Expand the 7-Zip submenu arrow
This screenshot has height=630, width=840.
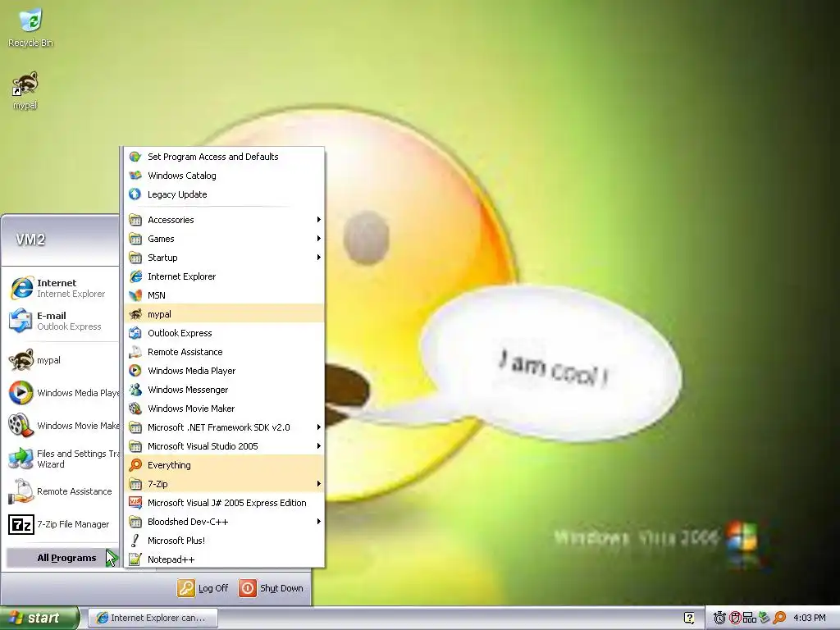click(319, 484)
